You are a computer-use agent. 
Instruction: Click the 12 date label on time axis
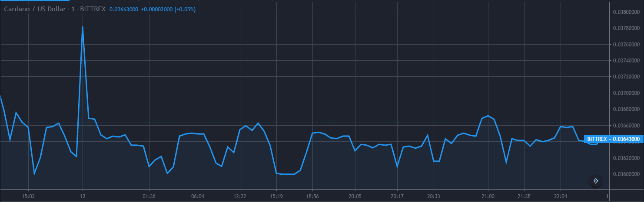(83, 196)
